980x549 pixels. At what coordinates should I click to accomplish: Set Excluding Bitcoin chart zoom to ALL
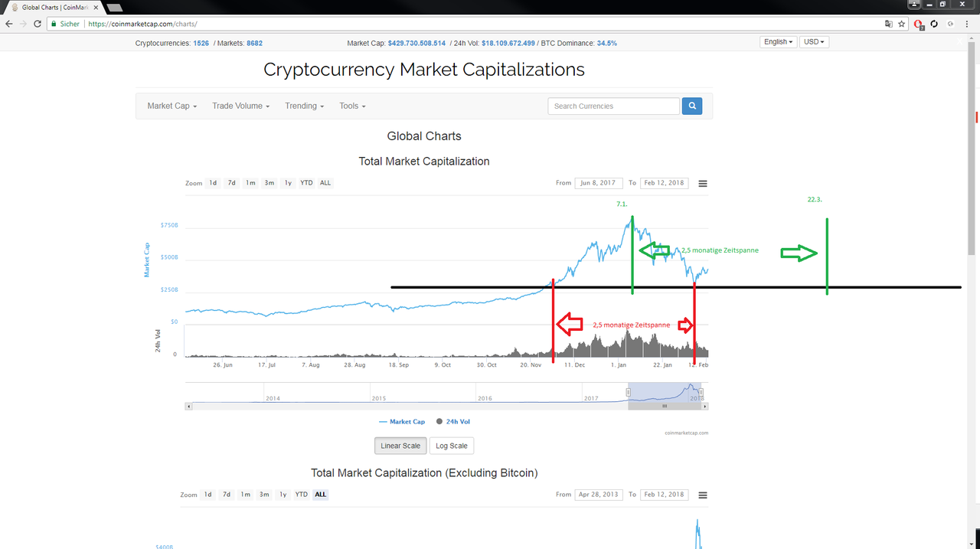pyautogui.click(x=321, y=495)
